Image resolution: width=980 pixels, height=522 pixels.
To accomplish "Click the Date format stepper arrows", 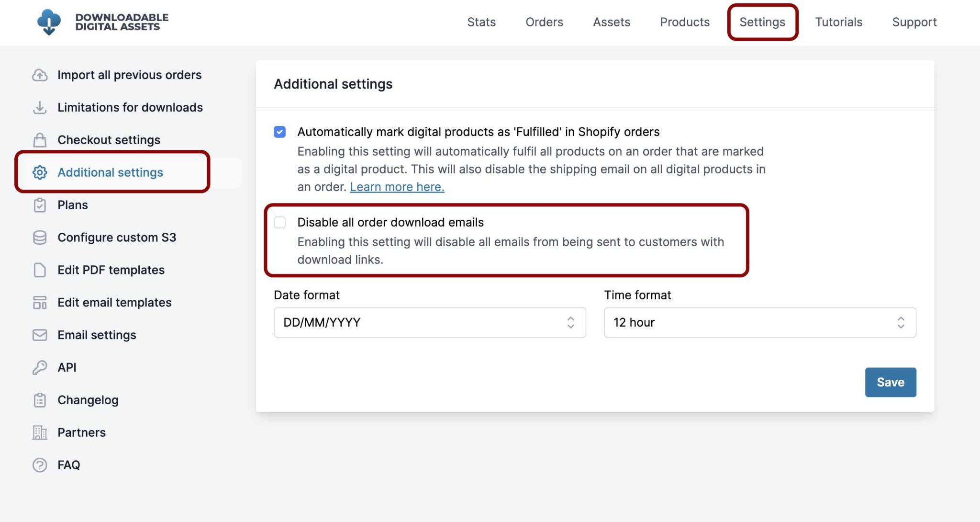I will (x=570, y=322).
